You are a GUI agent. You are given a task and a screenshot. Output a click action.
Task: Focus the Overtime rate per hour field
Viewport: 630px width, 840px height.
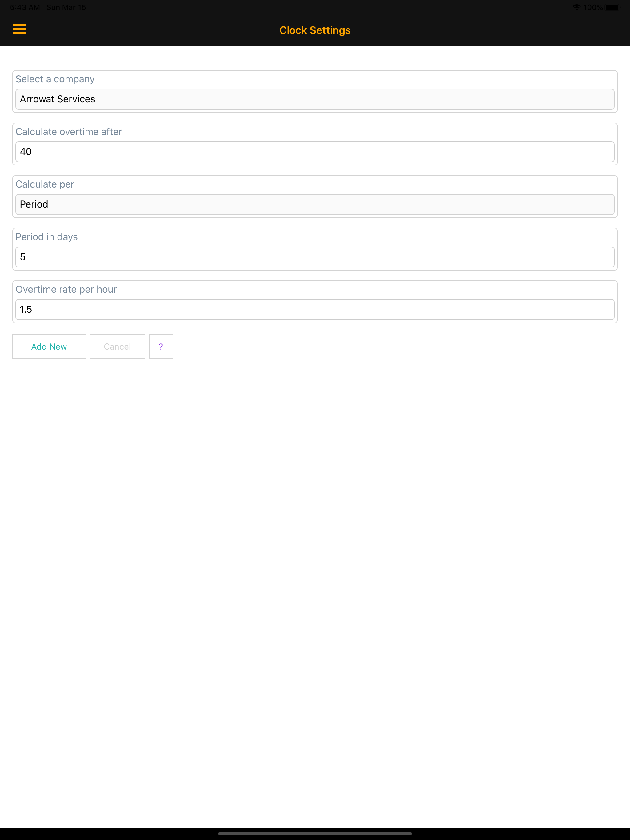(x=315, y=309)
